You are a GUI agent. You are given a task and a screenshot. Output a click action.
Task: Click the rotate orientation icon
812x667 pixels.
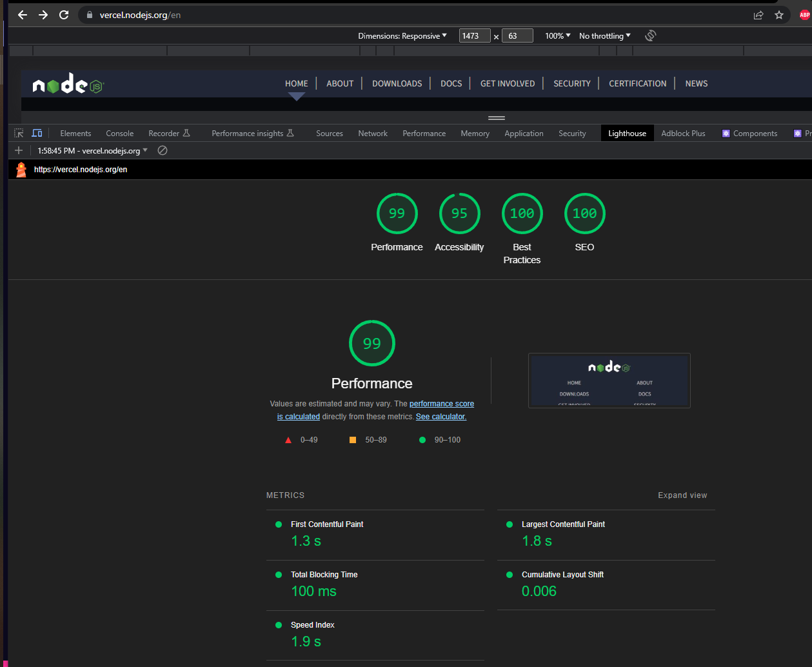[650, 35]
